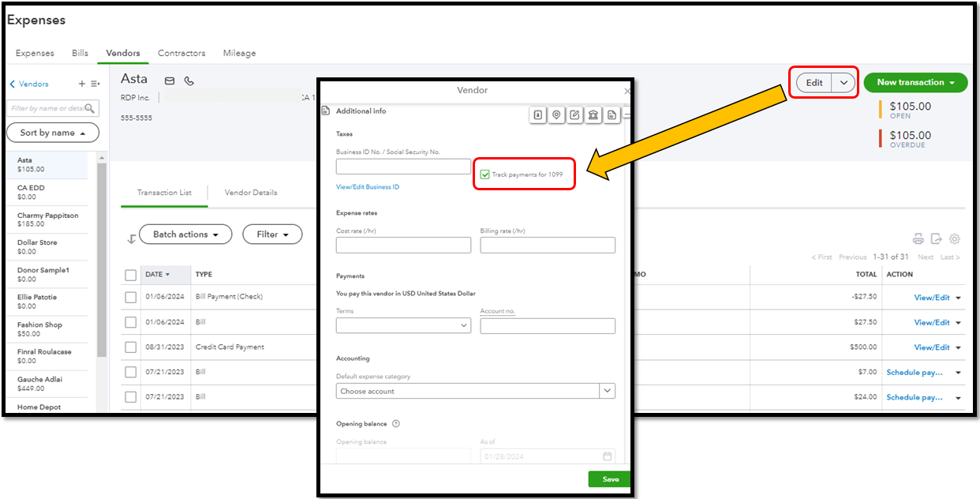The image size is (980, 499).
Task: Expand action arrow on -$27.50 row
Action: point(959,298)
